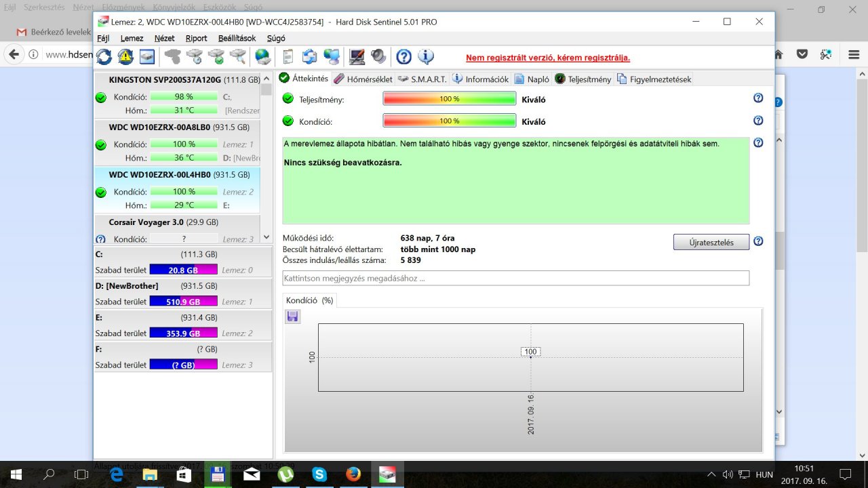The image size is (868, 488).
Task: Click the save floppy icon above the chart
Action: coord(292,317)
